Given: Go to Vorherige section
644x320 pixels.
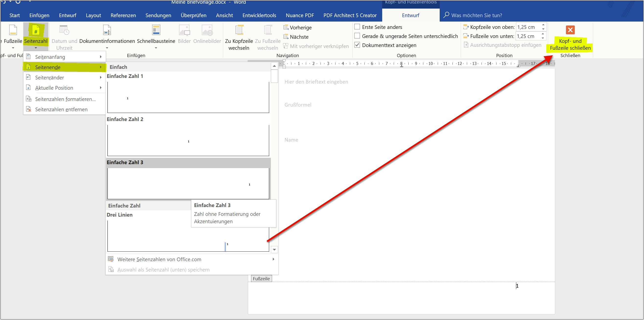Looking at the screenshot, I should (298, 27).
